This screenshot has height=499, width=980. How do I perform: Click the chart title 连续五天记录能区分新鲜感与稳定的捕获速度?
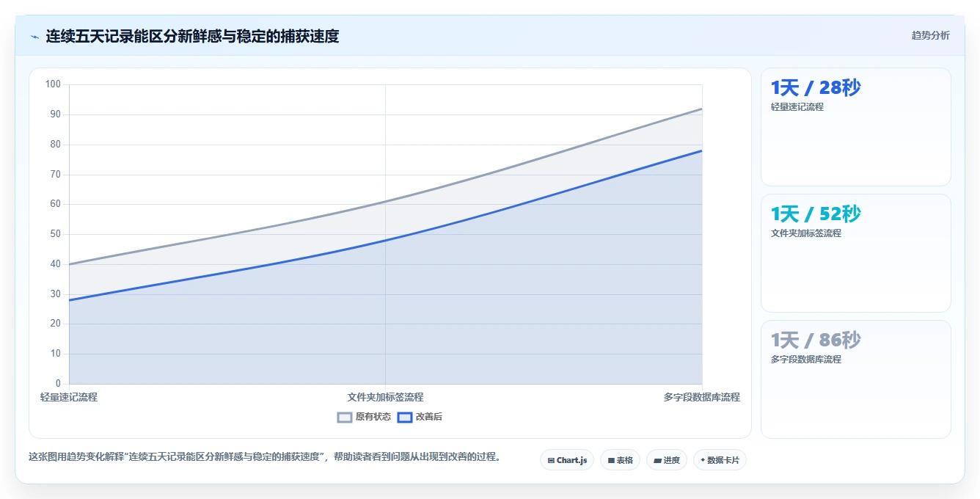click(192, 36)
